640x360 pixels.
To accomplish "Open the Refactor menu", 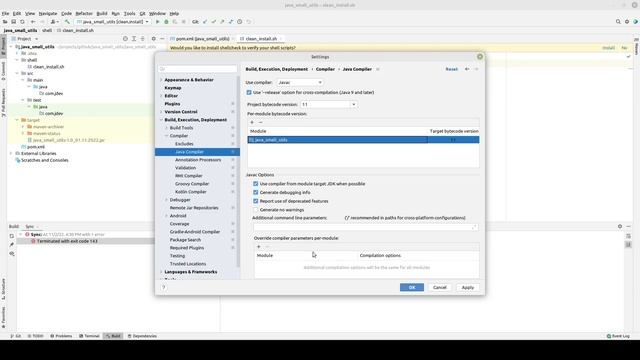I will click(84, 13).
